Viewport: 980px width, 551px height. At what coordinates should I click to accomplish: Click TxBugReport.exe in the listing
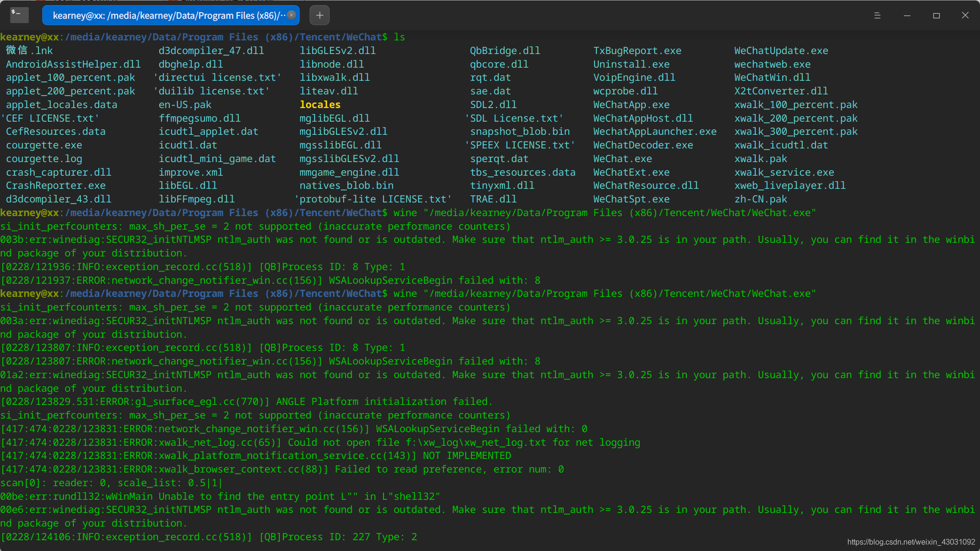637,50
